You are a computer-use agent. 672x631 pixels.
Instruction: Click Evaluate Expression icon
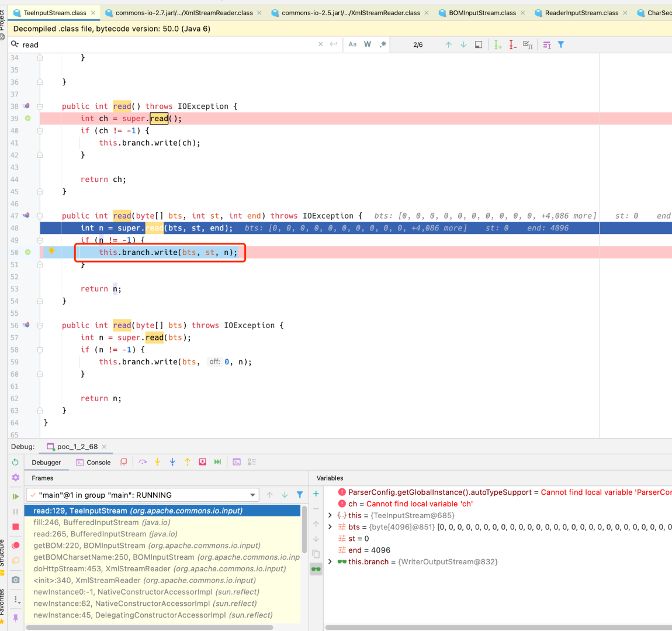point(237,462)
